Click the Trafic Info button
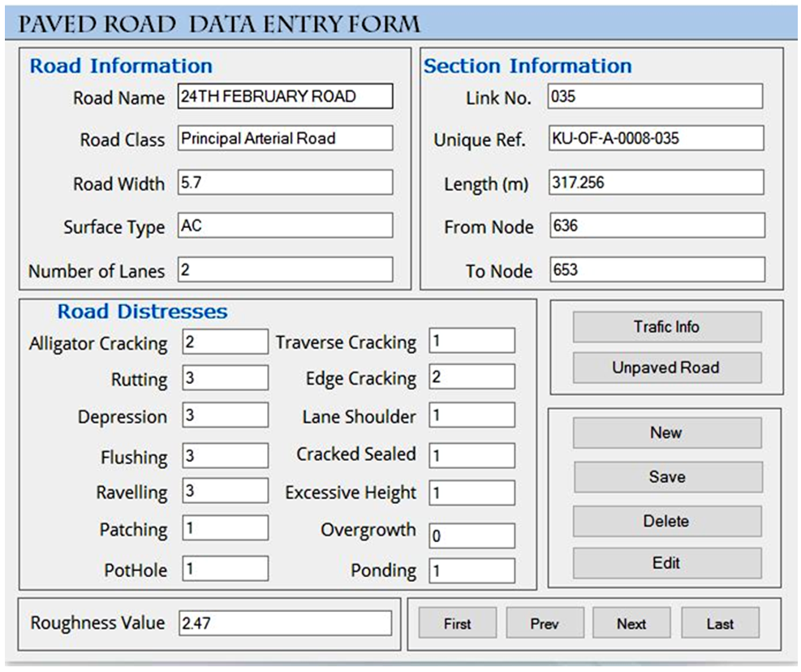The image size is (801, 672). [666, 327]
